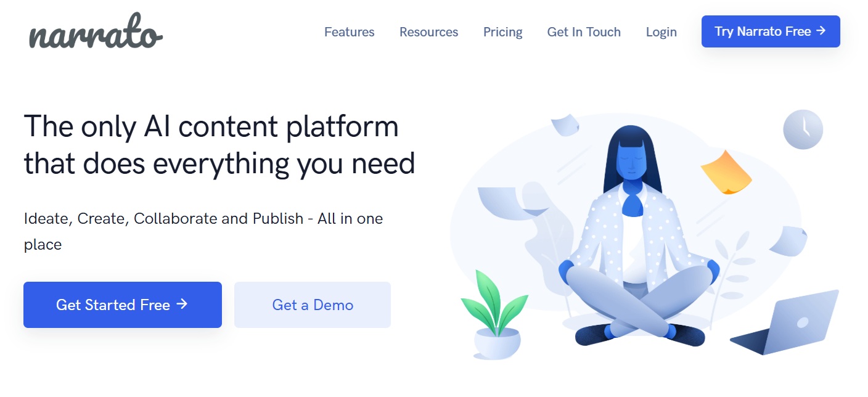The width and height of the screenshot is (868, 397).
Task: Click the white flying paper at top
Action: [565, 125]
